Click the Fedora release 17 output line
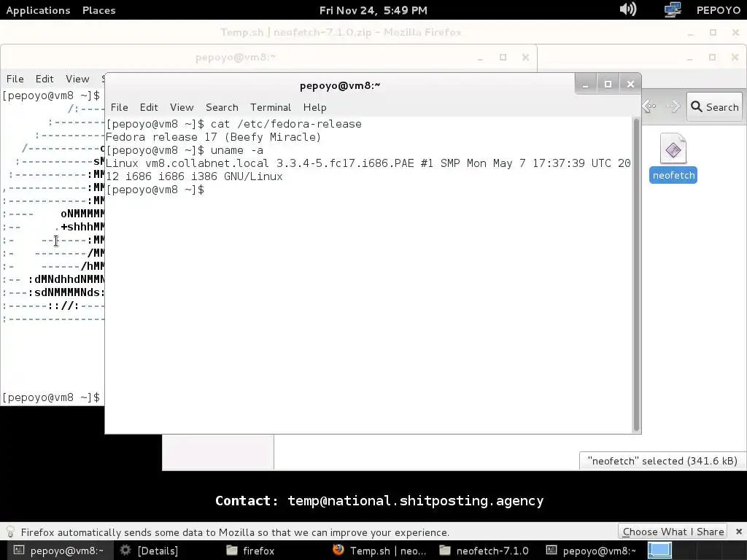The image size is (747, 560). pos(214,137)
